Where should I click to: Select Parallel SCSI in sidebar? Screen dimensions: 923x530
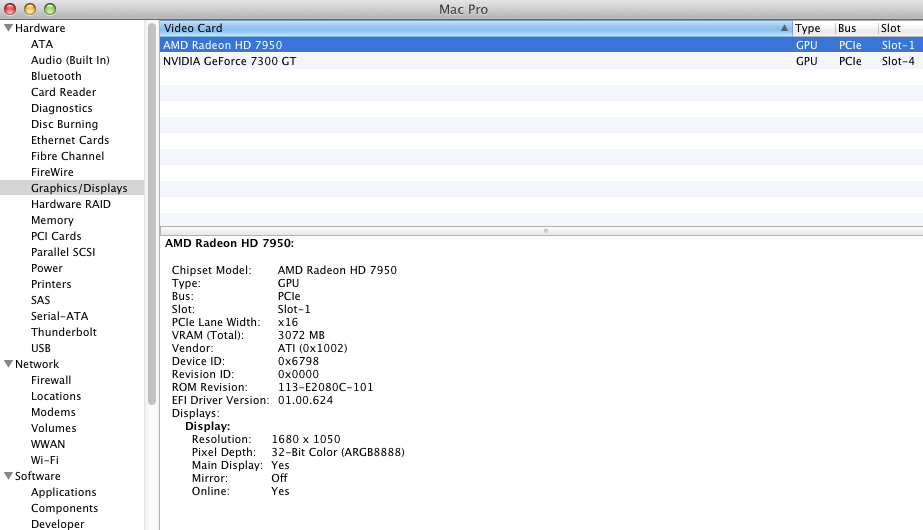point(63,252)
